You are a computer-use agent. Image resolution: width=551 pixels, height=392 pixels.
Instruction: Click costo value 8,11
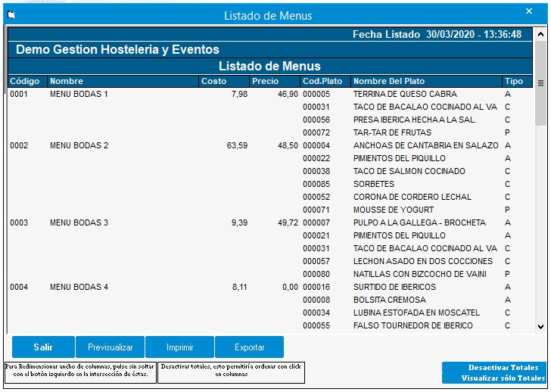point(239,287)
